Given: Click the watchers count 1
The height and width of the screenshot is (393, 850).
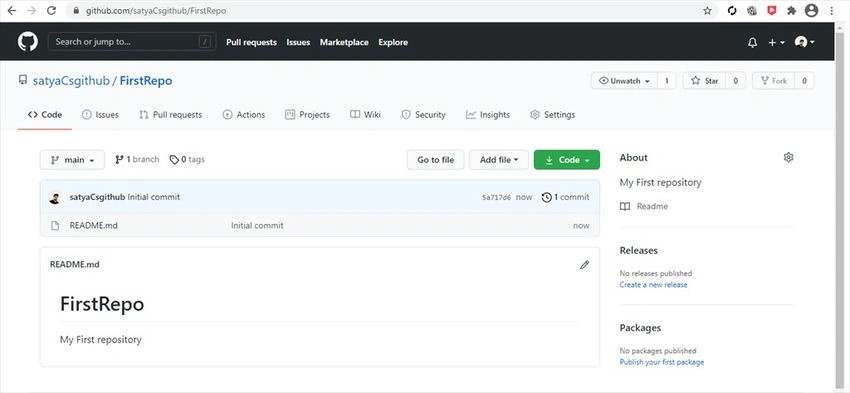Looking at the screenshot, I should [666, 81].
